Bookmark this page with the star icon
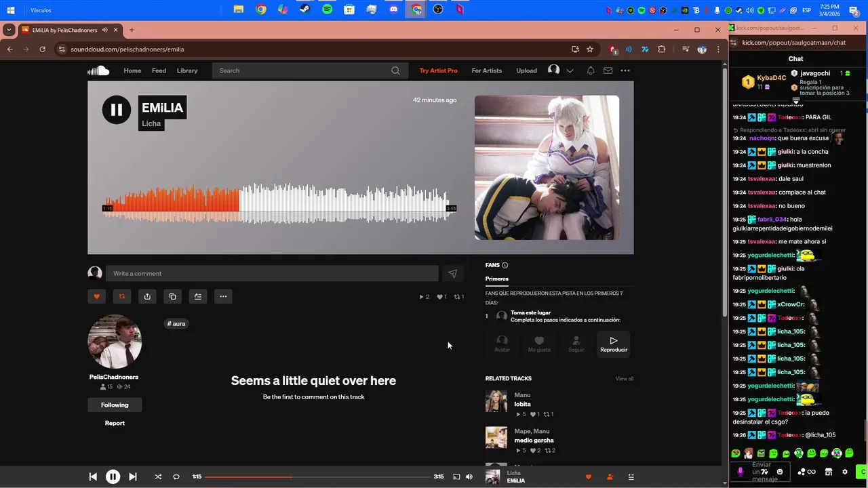Screen dimensions: 868x488 [590, 49]
